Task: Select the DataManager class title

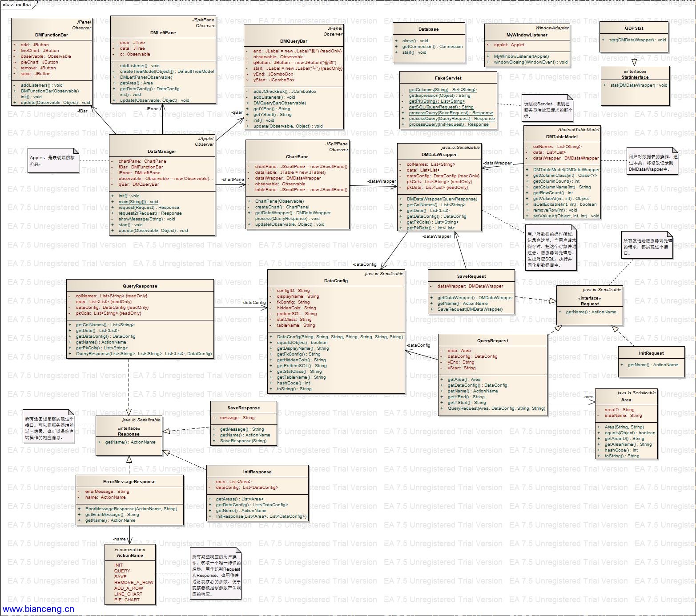Action: tap(162, 152)
